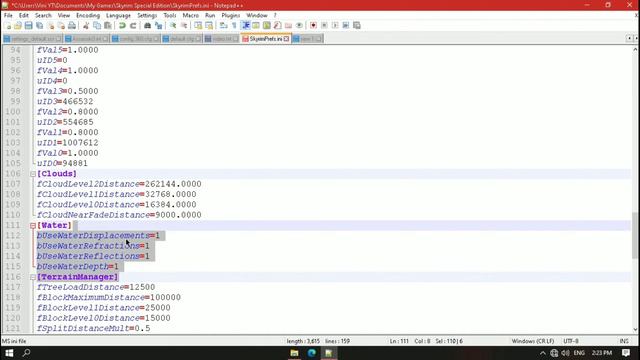Click the scrollbar up arrow

[x=635, y=49]
